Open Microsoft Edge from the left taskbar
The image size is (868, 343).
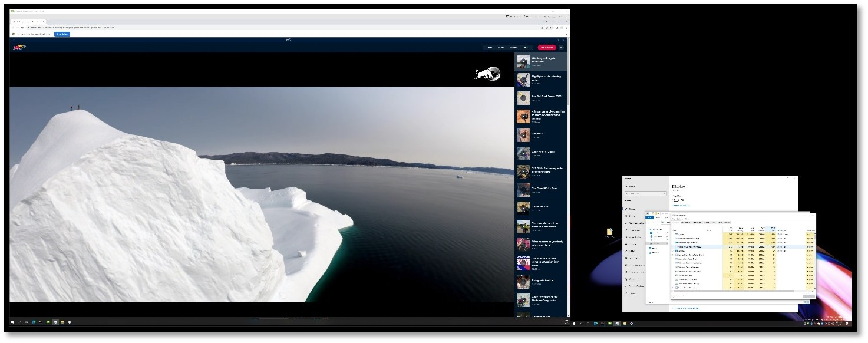click(34, 322)
